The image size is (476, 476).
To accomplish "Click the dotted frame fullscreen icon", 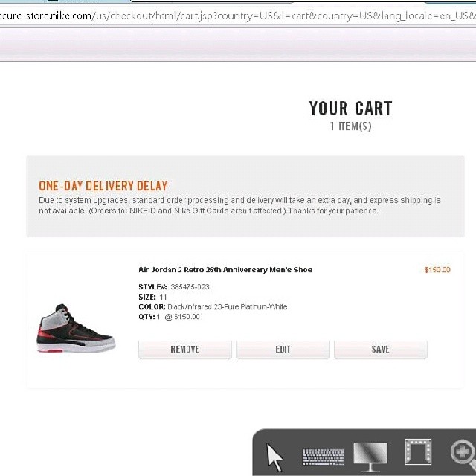I will (x=418, y=451).
